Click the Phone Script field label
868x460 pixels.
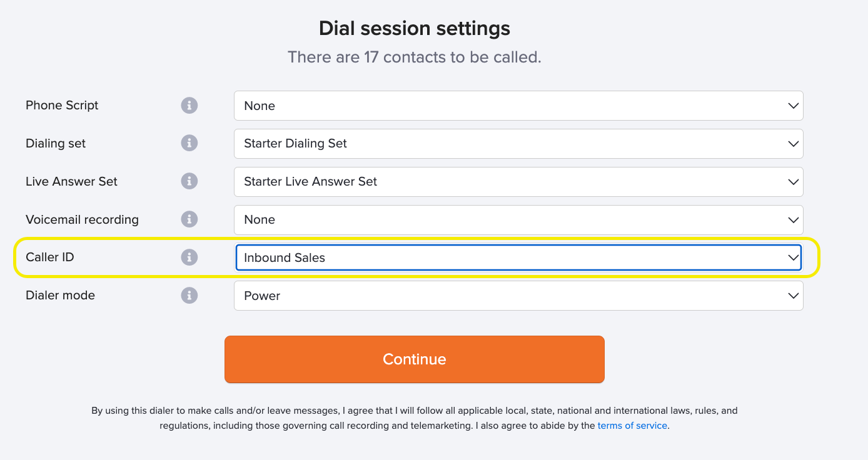pos(62,106)
